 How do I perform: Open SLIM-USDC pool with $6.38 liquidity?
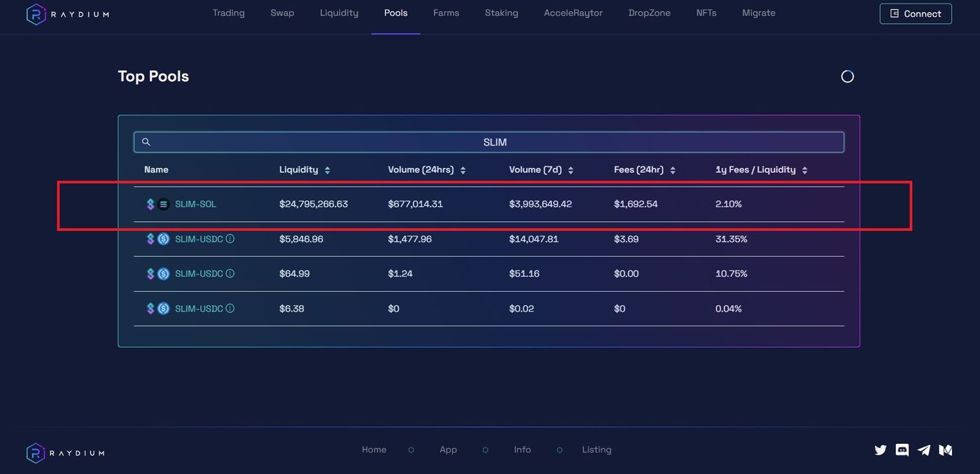click(199, 309)
